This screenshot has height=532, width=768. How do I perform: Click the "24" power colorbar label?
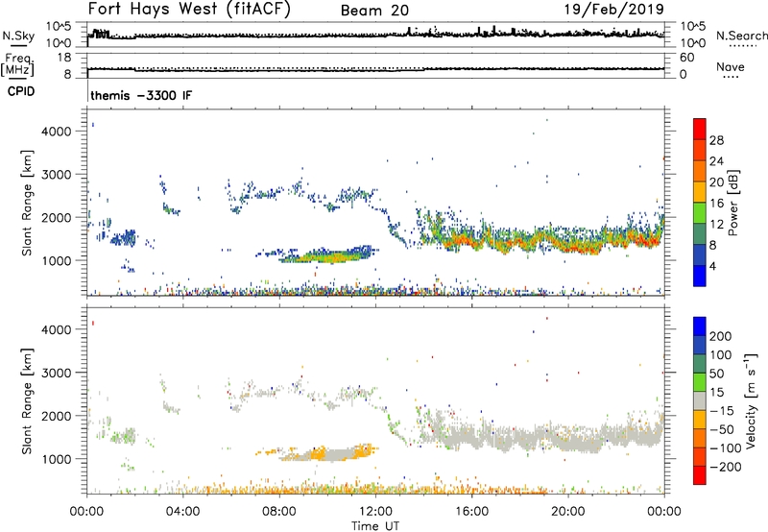coord(716,161)
